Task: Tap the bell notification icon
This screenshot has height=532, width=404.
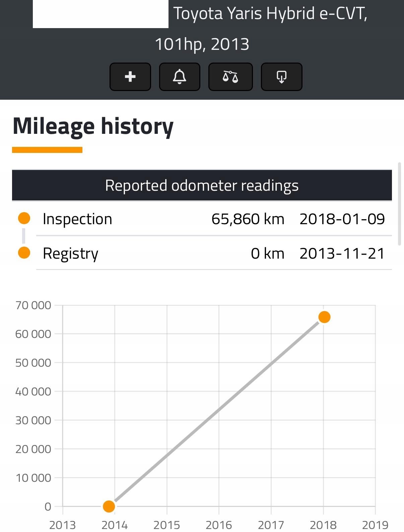Action: click(180, 77)
